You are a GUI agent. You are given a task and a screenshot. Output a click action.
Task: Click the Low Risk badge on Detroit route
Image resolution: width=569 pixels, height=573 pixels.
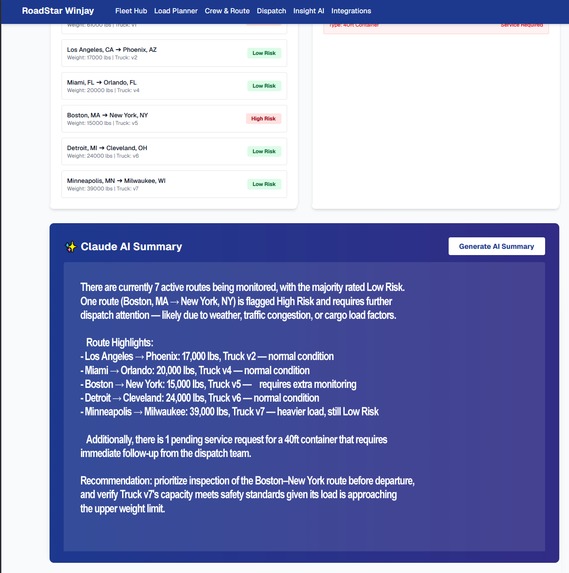click(264, 151)
